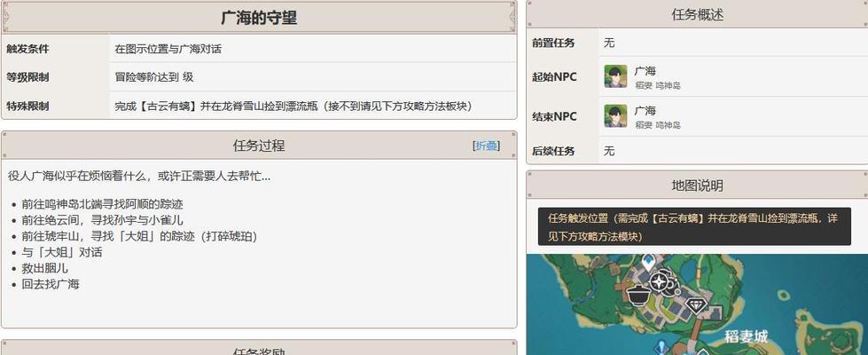Click the diamond jewelry shop icon on the map
This screenshot has width=868, height=355.
point(695,305)
